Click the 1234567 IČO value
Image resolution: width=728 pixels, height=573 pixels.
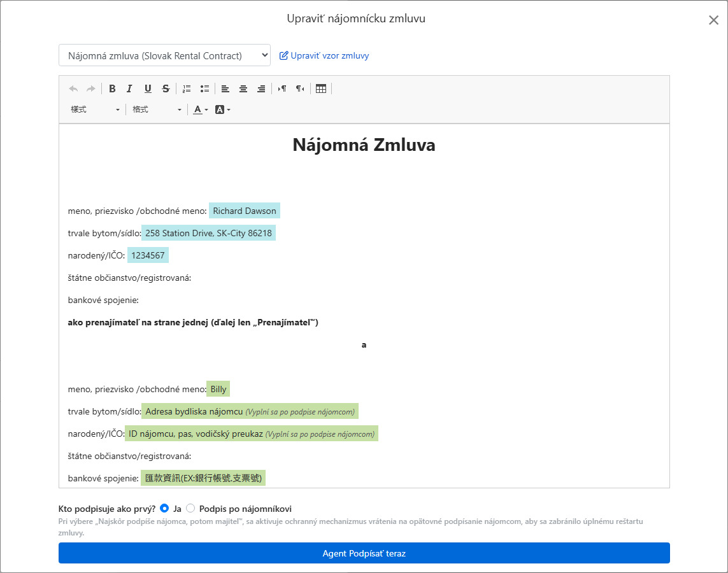click(x=148, y=255)
